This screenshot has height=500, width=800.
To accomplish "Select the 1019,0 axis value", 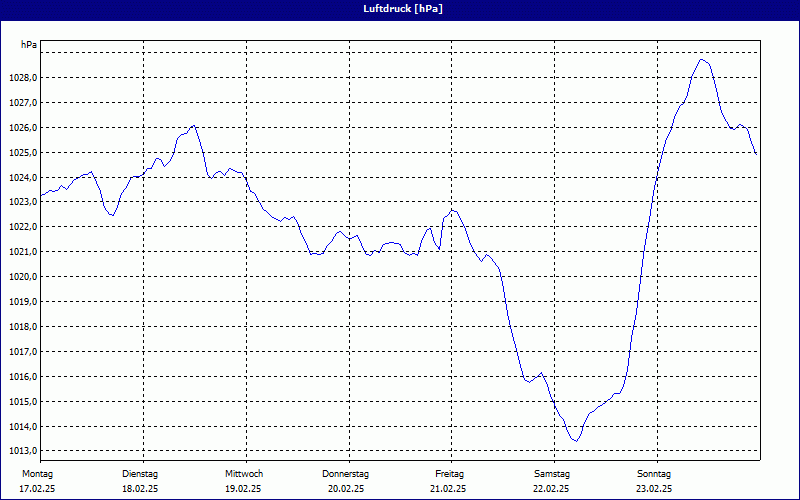I will tap(23, 302).
